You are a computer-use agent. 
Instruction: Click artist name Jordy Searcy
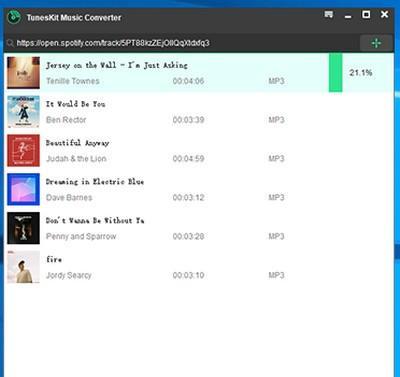pyautogui.click(x=69, y=275)
